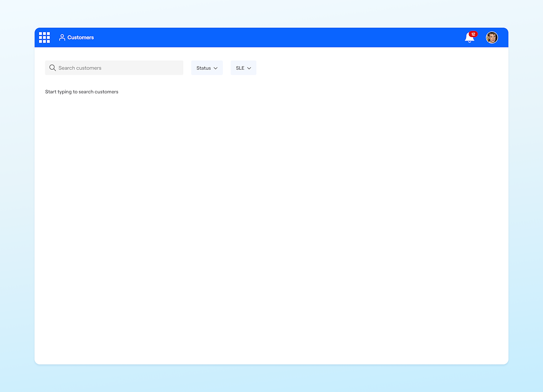Click the Customers person icon in header
The width and height of the screenshot is (543, 392).
coord(62,38)
